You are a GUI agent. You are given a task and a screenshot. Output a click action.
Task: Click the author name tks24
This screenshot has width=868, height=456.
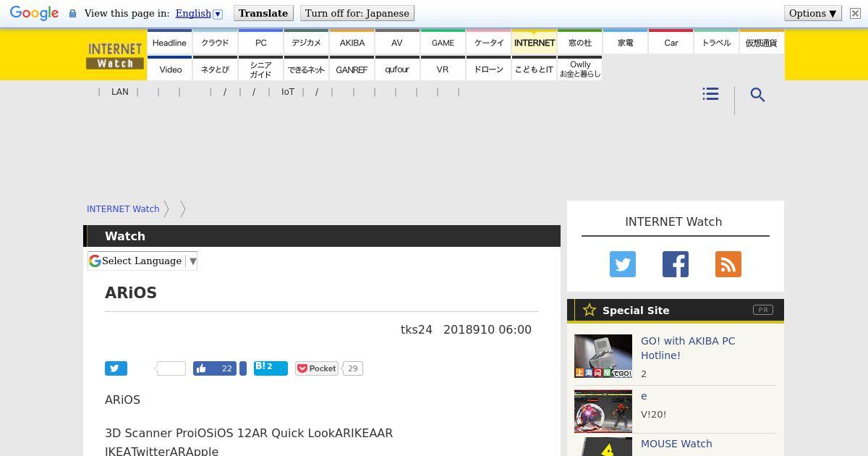pyautogui.click(x=417, y=329)
